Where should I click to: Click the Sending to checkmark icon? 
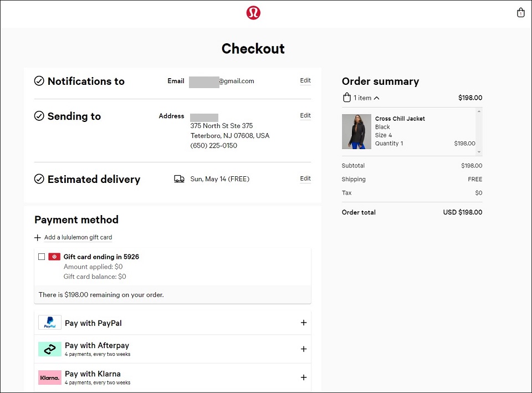pyautogui.click(x=39, y=116)
